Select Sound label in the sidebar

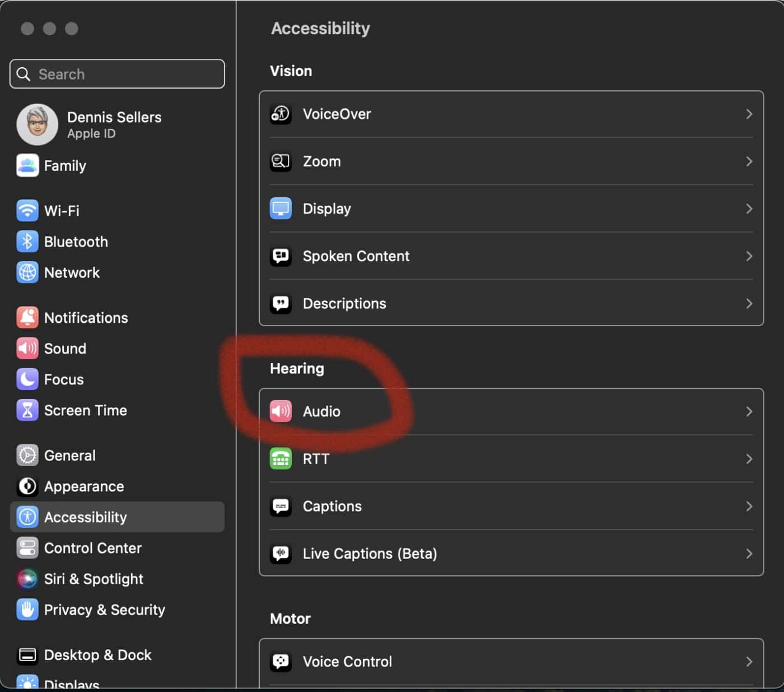(65, 348)
